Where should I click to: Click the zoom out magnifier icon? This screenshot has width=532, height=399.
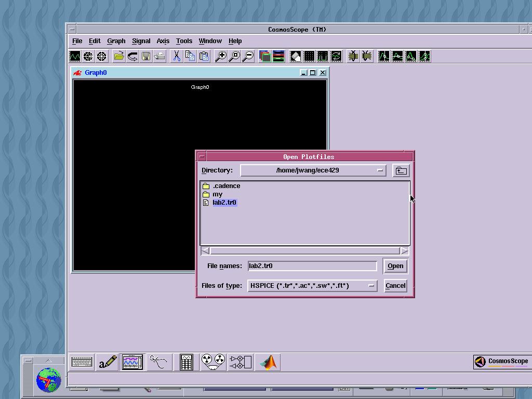pyautogui.click(x=248, y=56)
